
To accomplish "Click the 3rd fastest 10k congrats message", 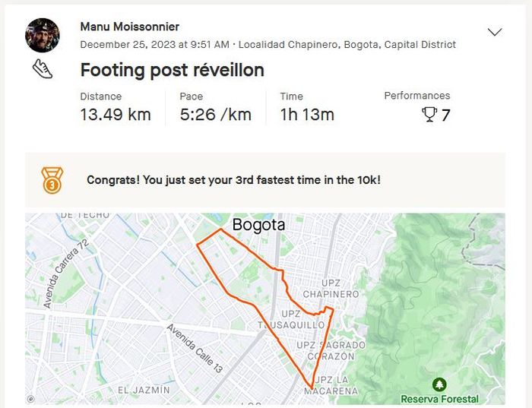I will pyautogui.click(x=233, y=180).
